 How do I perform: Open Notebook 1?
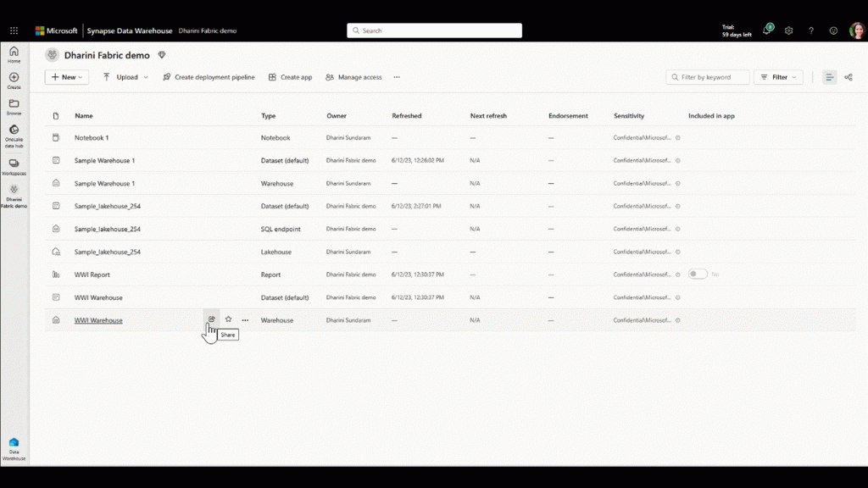(92, 138)
